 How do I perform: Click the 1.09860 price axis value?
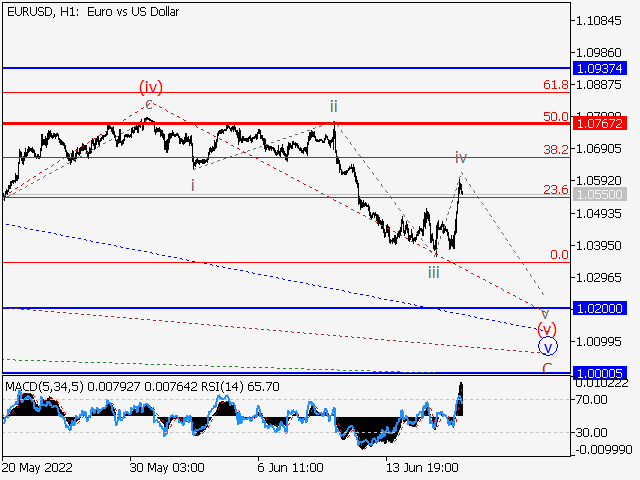598,53
